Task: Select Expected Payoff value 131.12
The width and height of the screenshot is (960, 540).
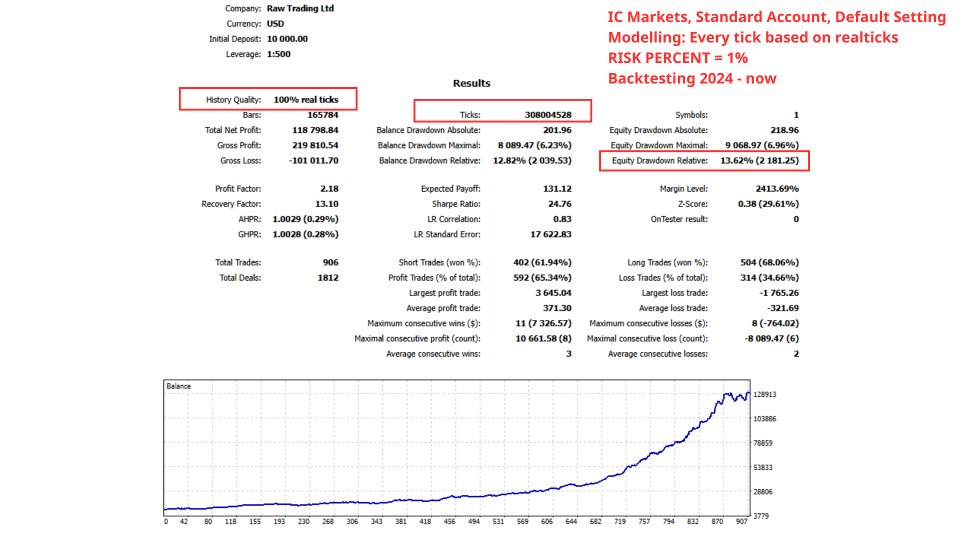Action: [557, 189]
